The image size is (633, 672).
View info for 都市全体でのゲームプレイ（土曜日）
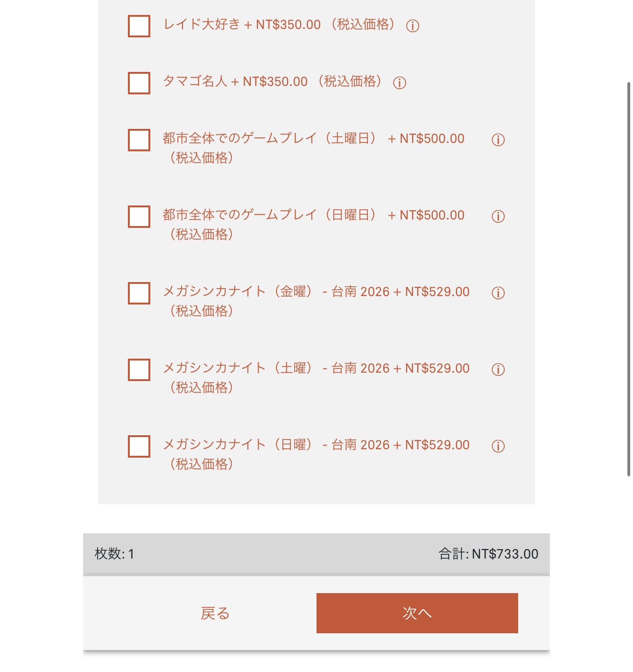[x=498, y=140]
